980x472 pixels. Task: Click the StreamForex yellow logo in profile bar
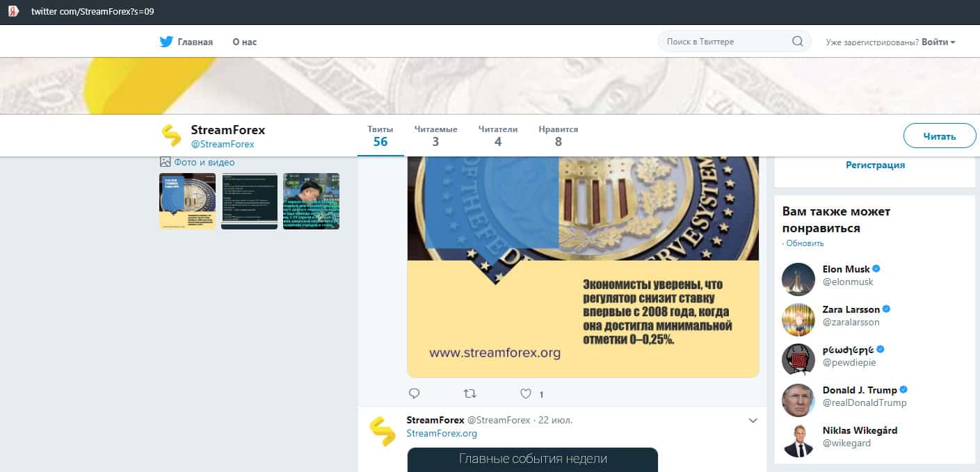point(172,136)
